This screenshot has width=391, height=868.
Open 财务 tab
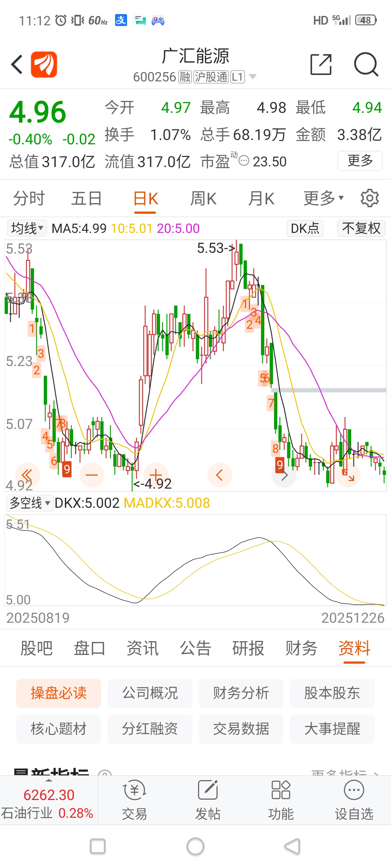301,648
